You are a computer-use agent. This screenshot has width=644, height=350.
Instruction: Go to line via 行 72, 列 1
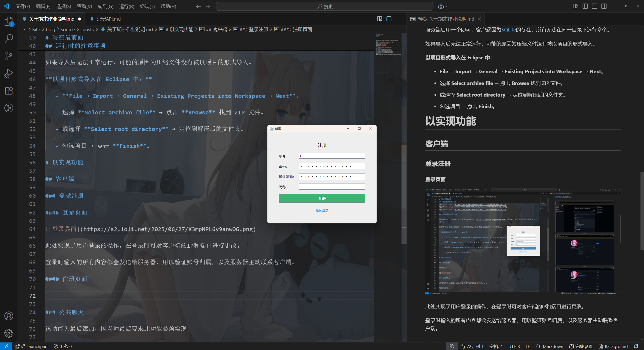[x=472, y=346]
